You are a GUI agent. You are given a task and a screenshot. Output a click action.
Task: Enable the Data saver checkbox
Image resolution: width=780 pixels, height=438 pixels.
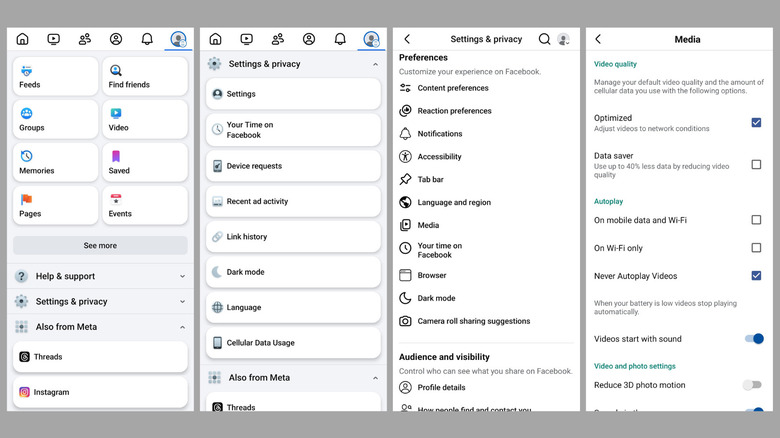(756, 164)
